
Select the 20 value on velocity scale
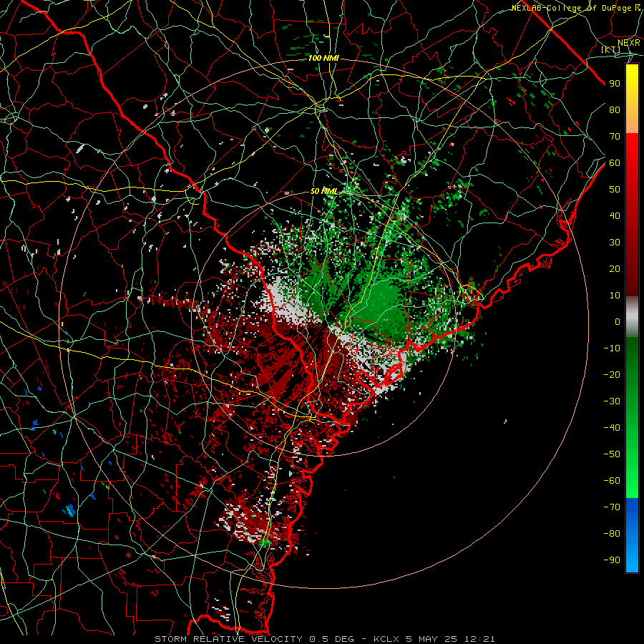pyautogui.click(x=615, y=268)
